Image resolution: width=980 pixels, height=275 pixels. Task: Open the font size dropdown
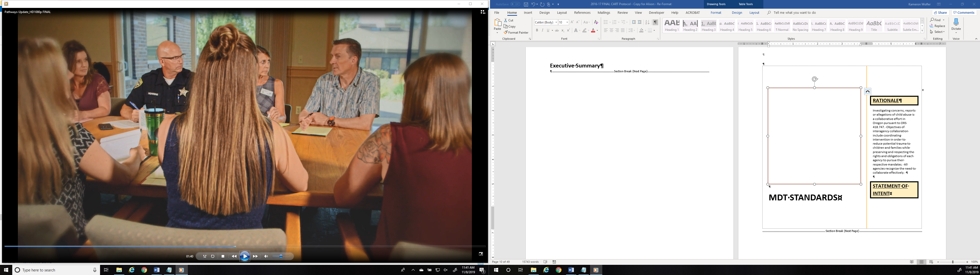point(567,22)
